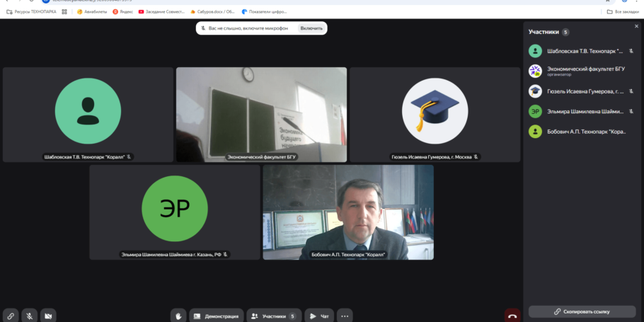Viewport: 644px width, 322px height.
Task: Click the copy link icon in bottom-left corner
Action: coord(10,316)
